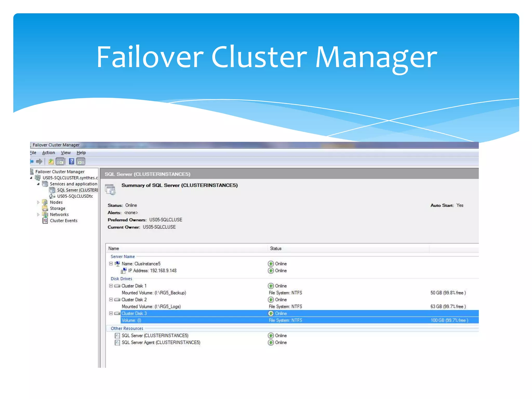Select Cluster Events in the console tree
Image resolution: width=532 pixels, height=399 pixels.
64,221
